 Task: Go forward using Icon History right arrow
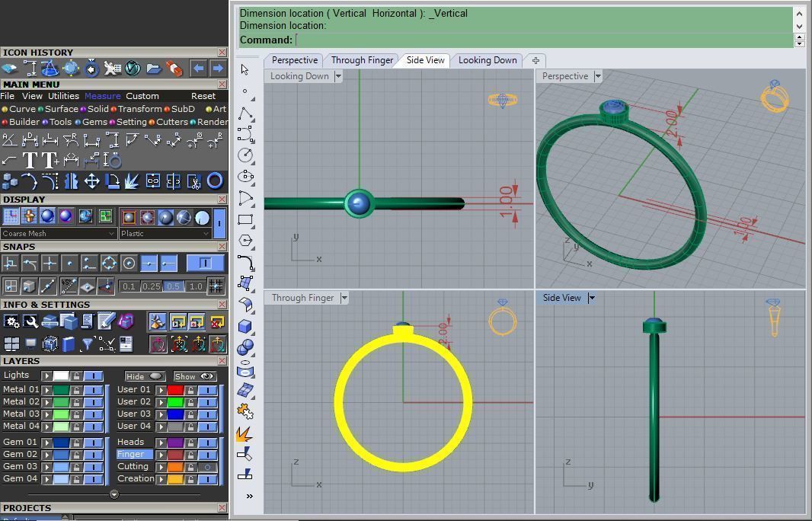pyautogui.click(x=218, y=68)
